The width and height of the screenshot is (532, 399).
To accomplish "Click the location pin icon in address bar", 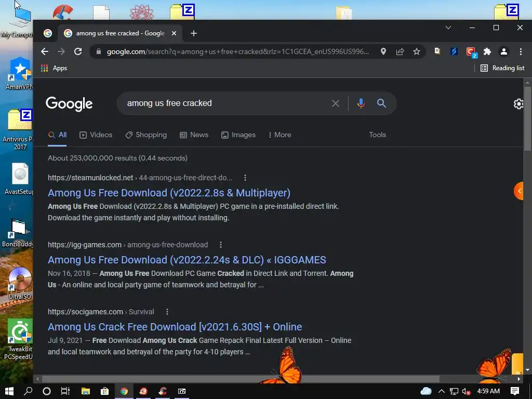I will click(x=383, y=51).
